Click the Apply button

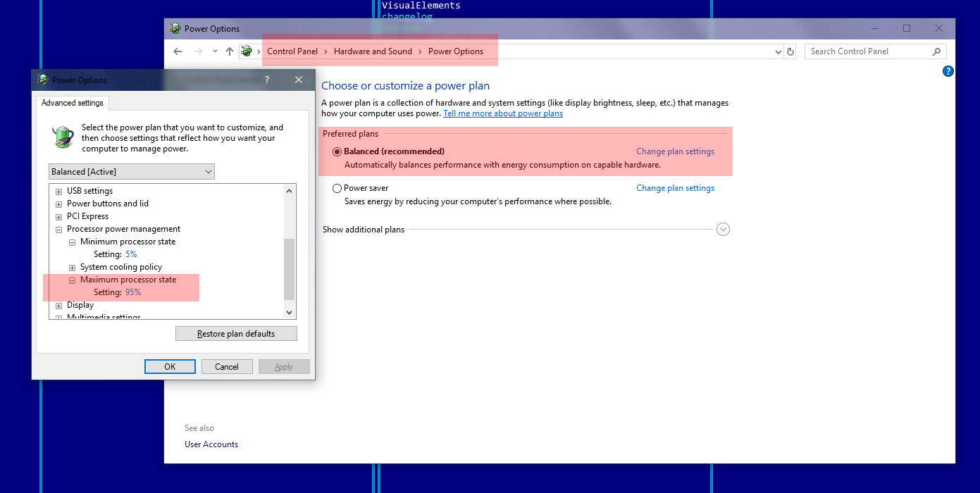pyautogui.click(x=284, y=367)
